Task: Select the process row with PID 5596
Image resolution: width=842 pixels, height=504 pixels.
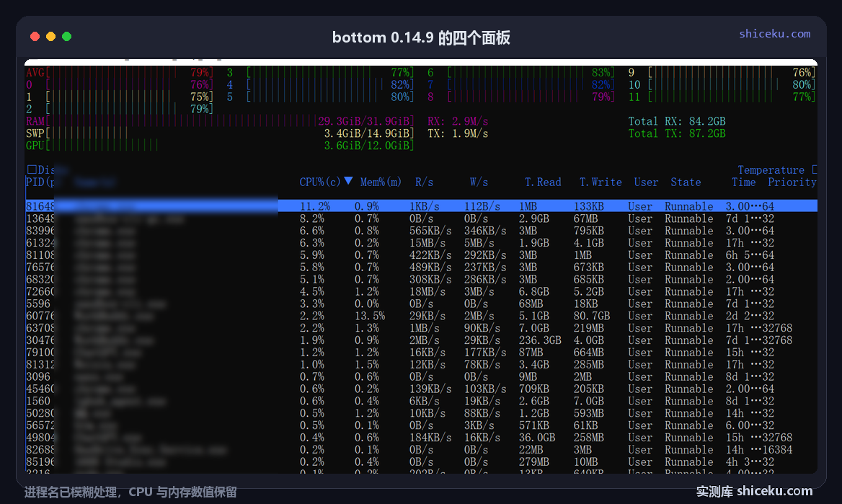Action: (421, 304)
